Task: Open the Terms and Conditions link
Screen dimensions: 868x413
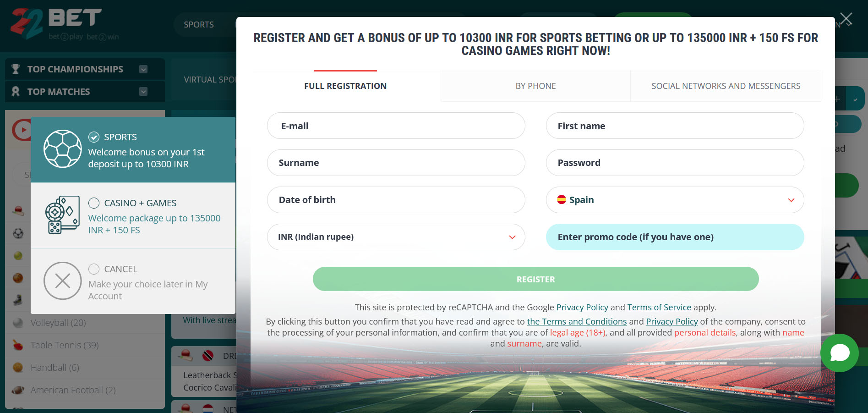Action: [577, 322]
